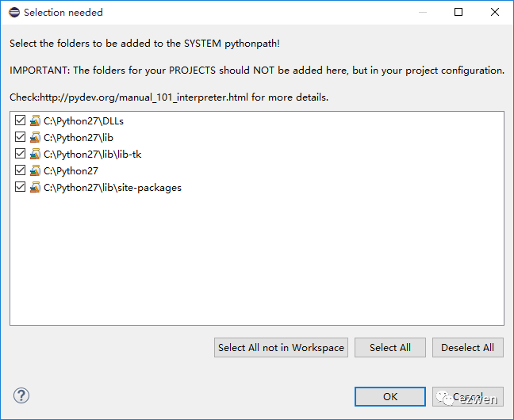The width and height of the screenshot is (514, 420).
Task: Toggle the C:\Python27 folder checkbox
Action: (21, 170)
